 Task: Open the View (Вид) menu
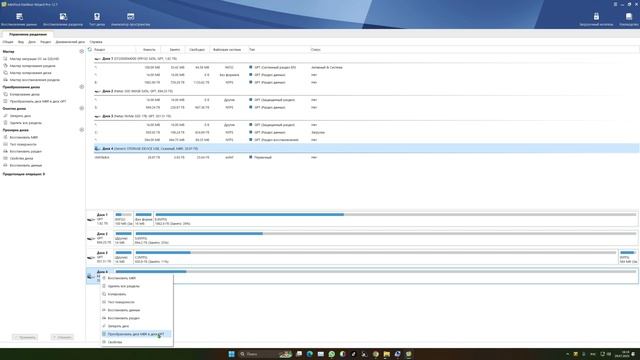click(x=21, y=42)
